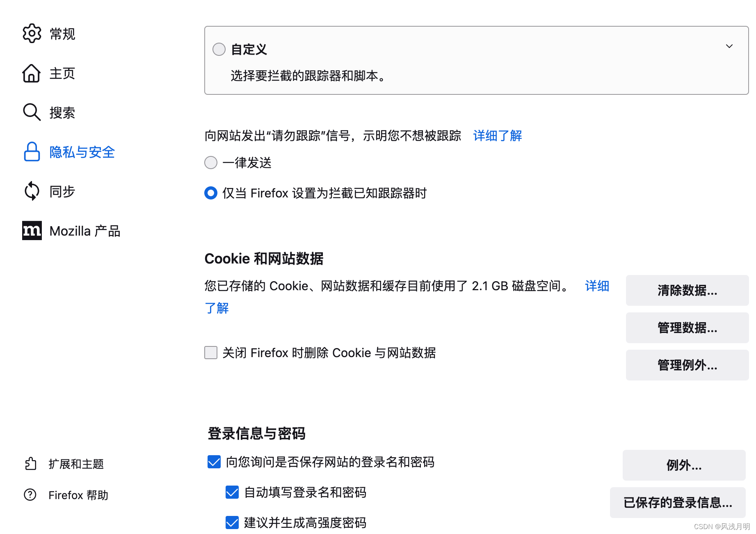The height and width of the screenshot is (534, 756).
Task: Click the Cookie 和网站数据 heading
Action: (264, 259)
